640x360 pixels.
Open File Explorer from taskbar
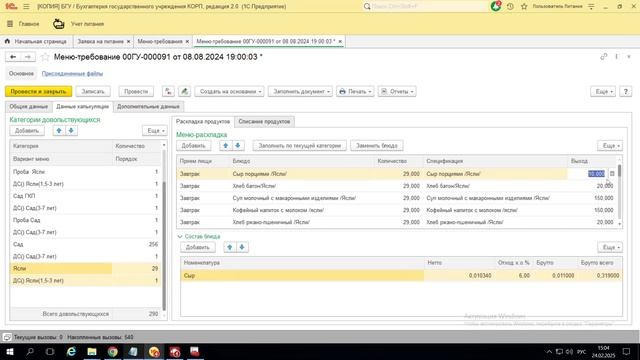[92, 351]
